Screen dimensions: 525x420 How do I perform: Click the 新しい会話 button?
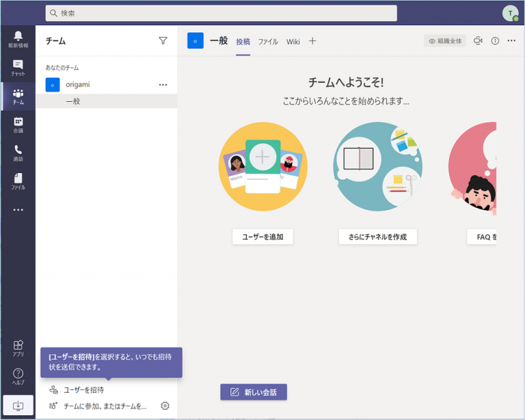[x=254, y=392]
